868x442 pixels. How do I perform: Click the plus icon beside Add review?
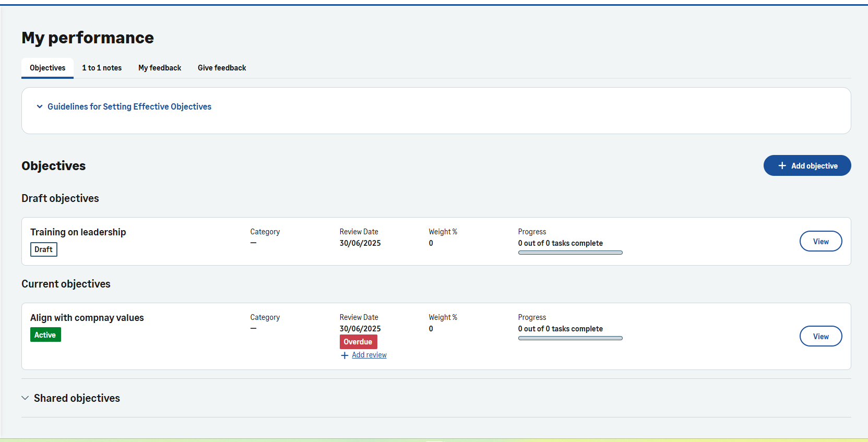(344, 355)
